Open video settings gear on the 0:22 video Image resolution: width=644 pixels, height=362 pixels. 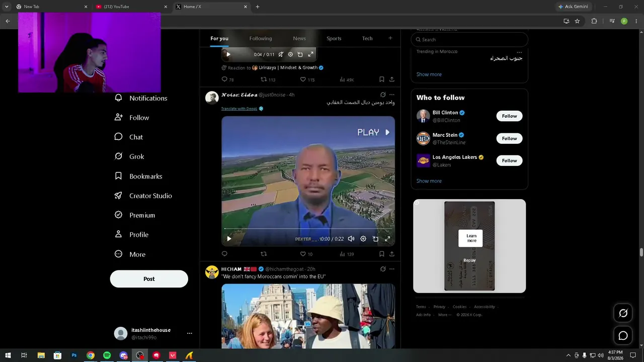363,239
